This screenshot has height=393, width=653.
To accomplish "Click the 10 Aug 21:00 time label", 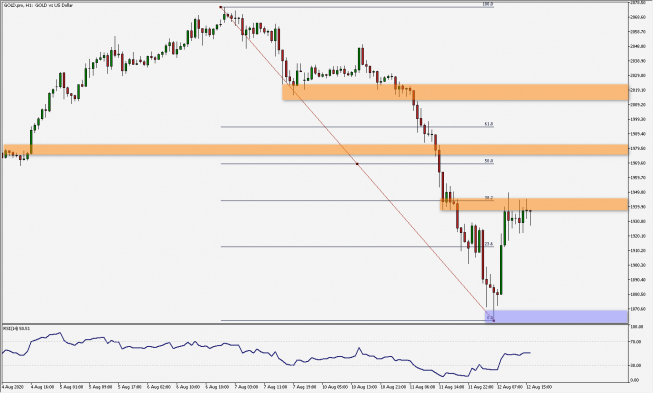I will coord(393,387).
